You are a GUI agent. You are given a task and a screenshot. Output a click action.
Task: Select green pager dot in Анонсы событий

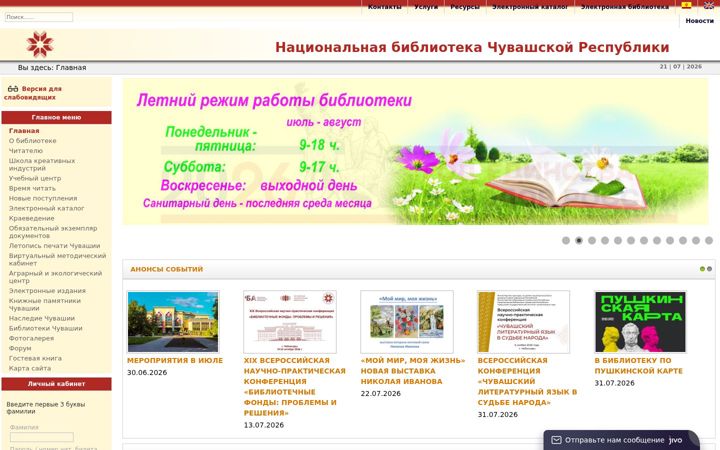coord(702,269)
